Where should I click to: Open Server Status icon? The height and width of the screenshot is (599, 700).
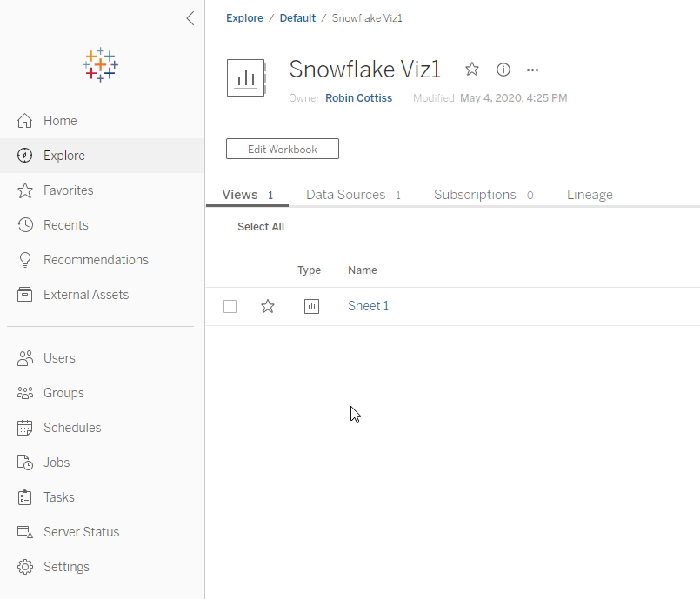click(24, 532)
